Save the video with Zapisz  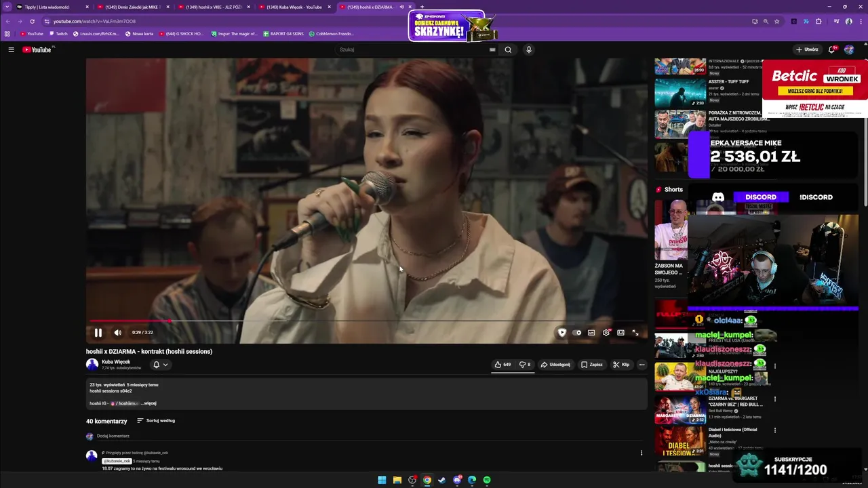592,365
